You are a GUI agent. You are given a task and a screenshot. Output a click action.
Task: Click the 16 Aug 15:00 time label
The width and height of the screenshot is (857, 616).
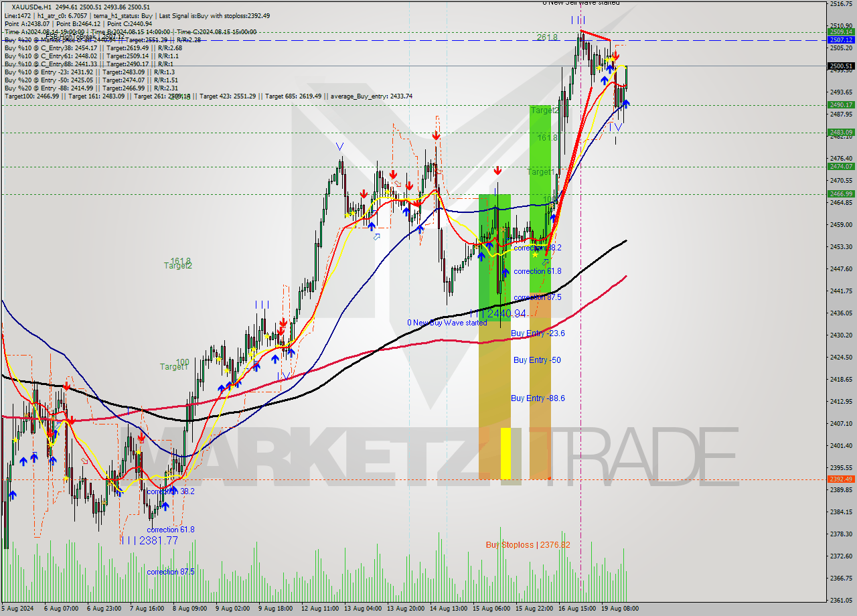578,609
